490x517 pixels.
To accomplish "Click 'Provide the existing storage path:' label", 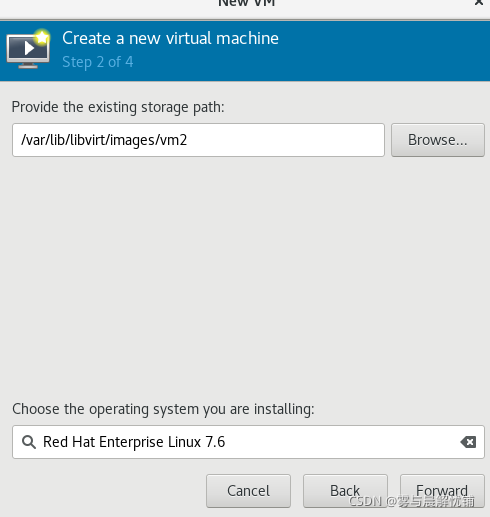I will [118, 107].
